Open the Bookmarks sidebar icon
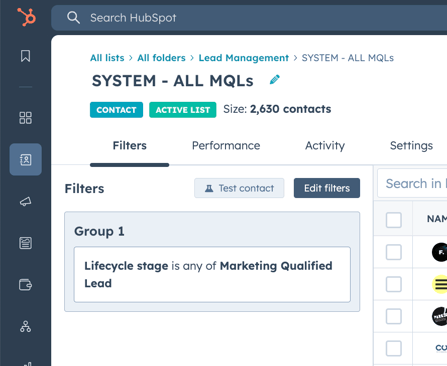 (26, 56)
